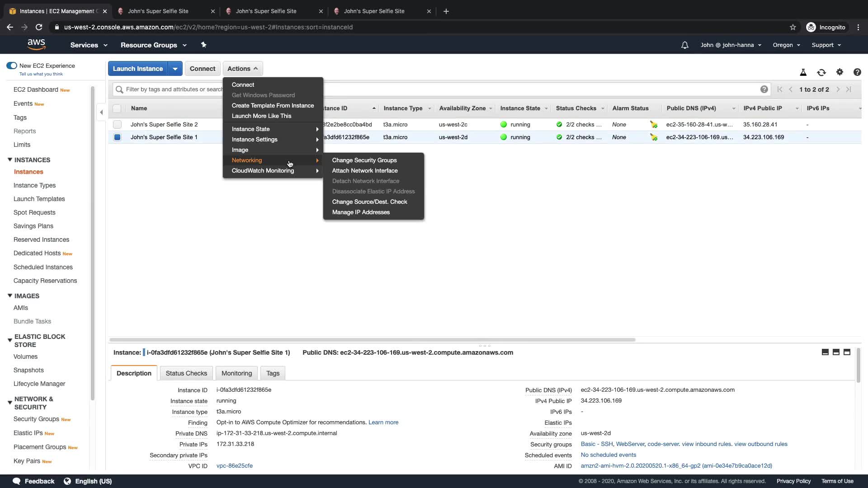
Task: Click the alarm icon for Selfie Site 2
Action: (654, 125)
